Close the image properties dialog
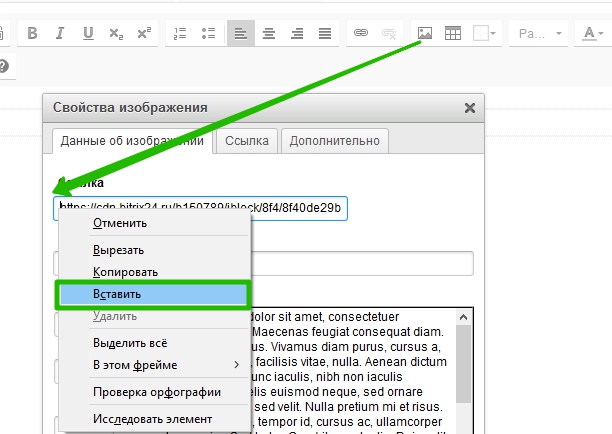This screenshot has width=612, height=434. [x=470, y=108]
